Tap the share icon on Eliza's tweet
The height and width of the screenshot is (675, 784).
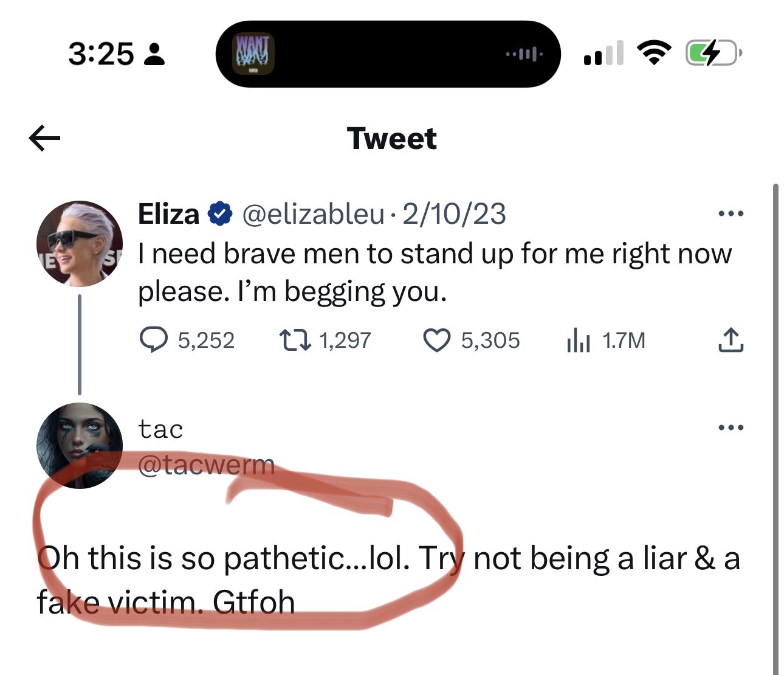pyautogui.click(x=730, y=340)
